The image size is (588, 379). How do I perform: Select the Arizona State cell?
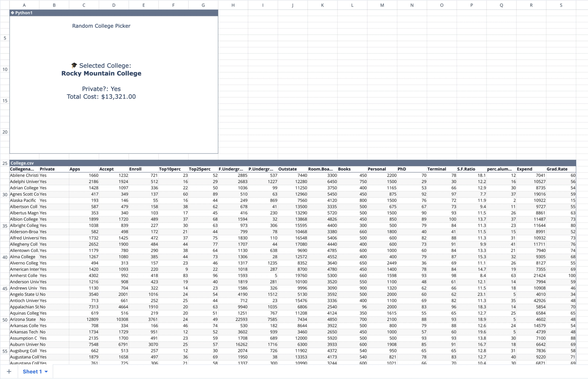pos(24,319)
